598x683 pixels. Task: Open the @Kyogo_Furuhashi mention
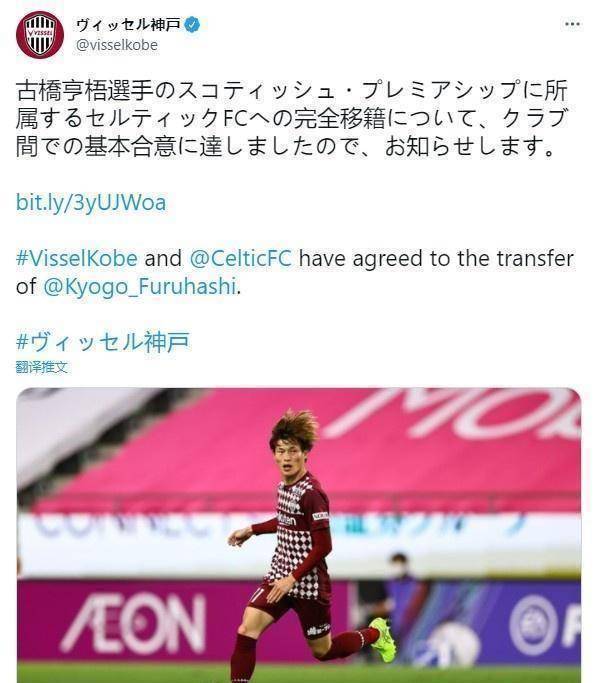tap(140, 287)
